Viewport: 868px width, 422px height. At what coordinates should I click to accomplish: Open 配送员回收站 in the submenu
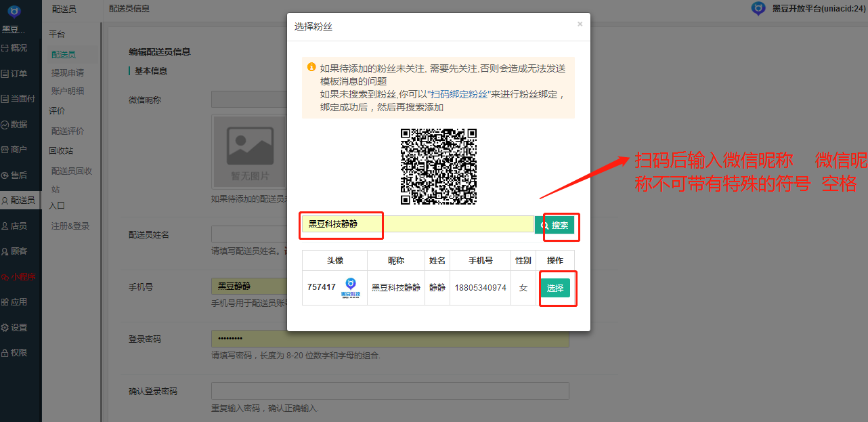[72, 180]
